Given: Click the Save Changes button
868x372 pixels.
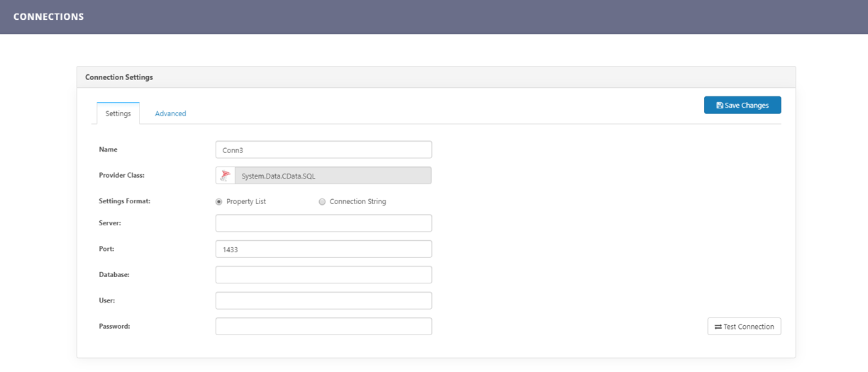Looking at the screenshot, I should pyautogui.click(x=742, y=106).
